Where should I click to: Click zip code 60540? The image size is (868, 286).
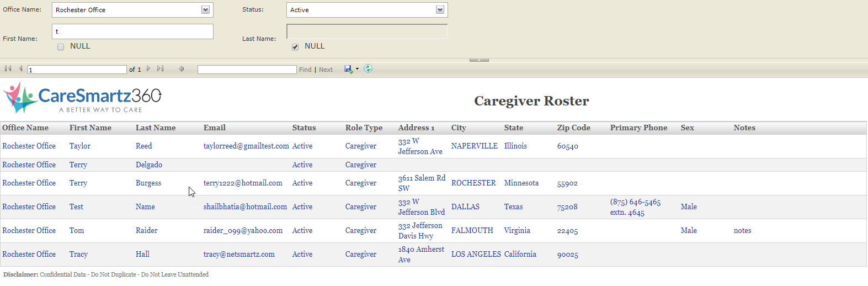tap(568, 146)
